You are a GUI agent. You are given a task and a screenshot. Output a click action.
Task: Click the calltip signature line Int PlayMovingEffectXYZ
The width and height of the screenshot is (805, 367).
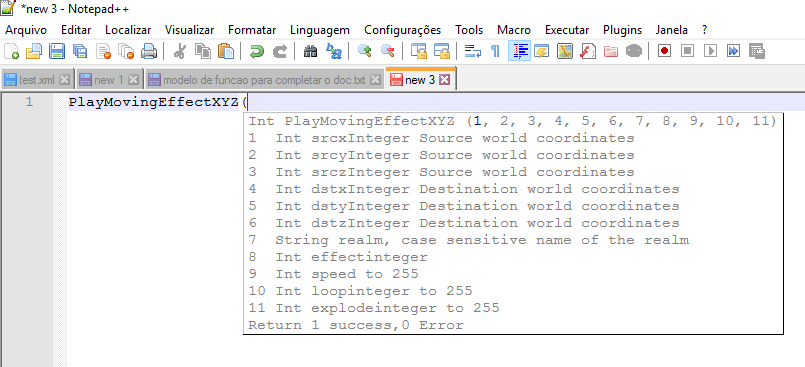click(512, 121)
